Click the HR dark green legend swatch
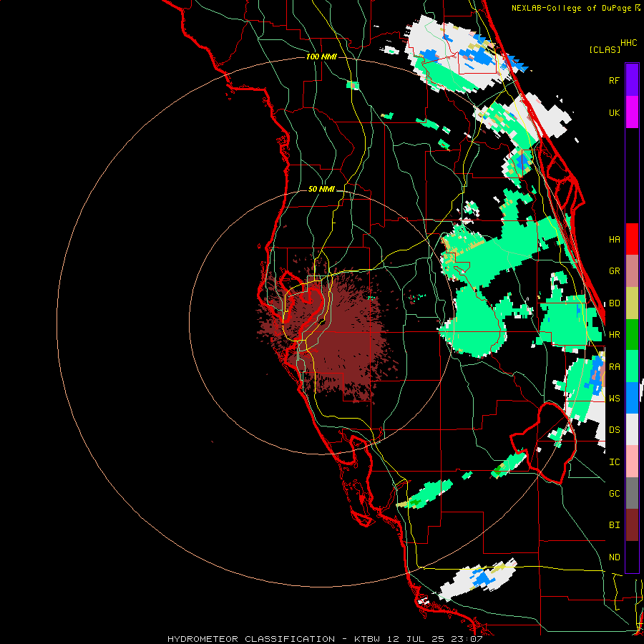Screen dimensions: 644x644 632,335
